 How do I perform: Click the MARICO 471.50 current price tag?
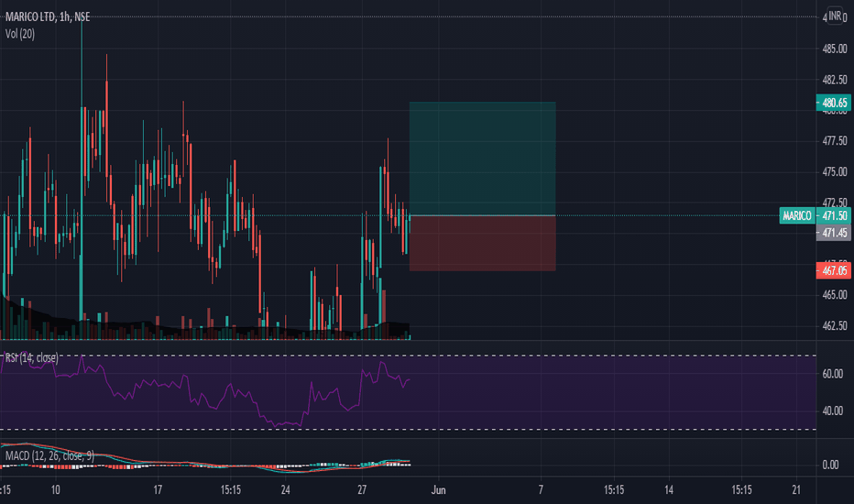(815, 215)
